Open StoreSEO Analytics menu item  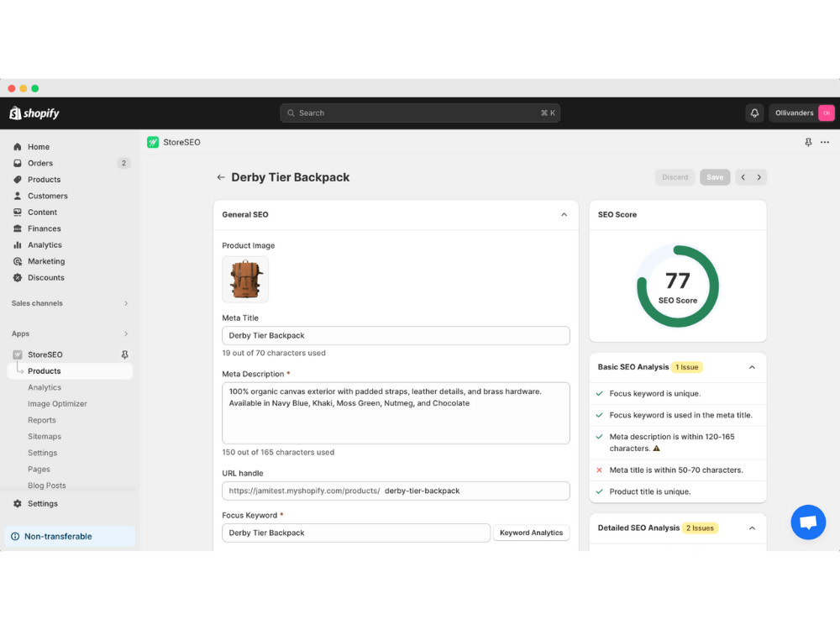[x=45, y=387]
